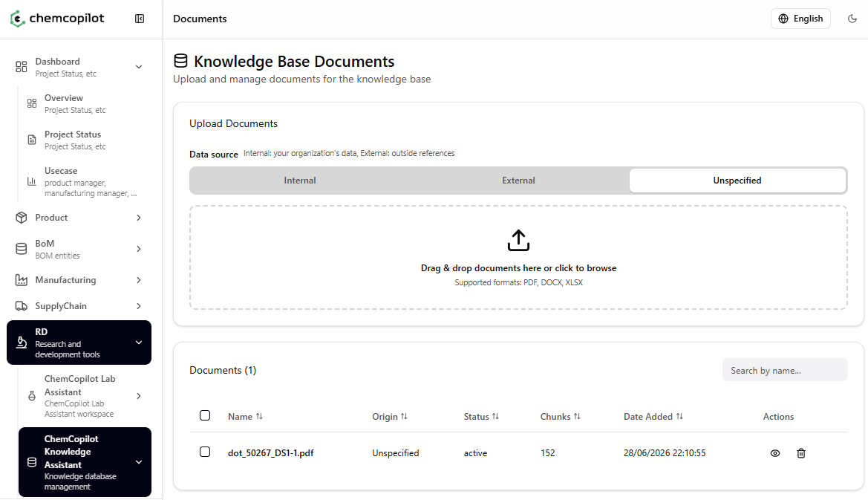868x500 pixels.
Task: Click the RD microscope icon
Action: tap(21, 342)
